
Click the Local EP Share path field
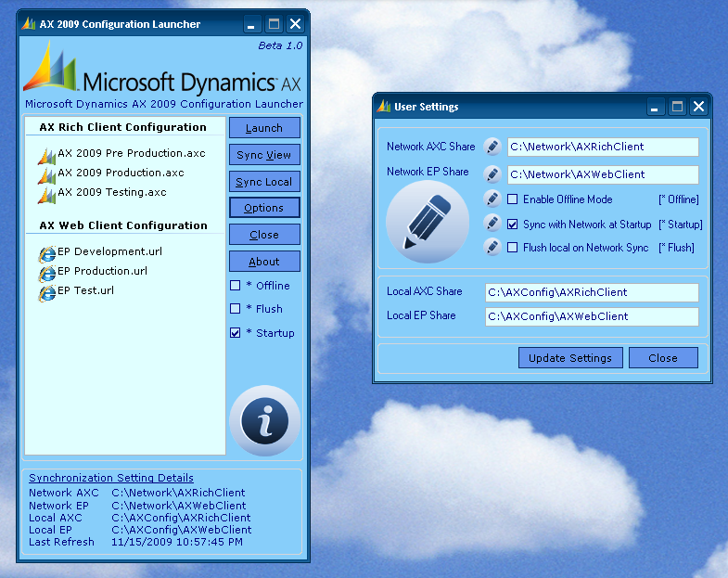click(x=592, y=316)
